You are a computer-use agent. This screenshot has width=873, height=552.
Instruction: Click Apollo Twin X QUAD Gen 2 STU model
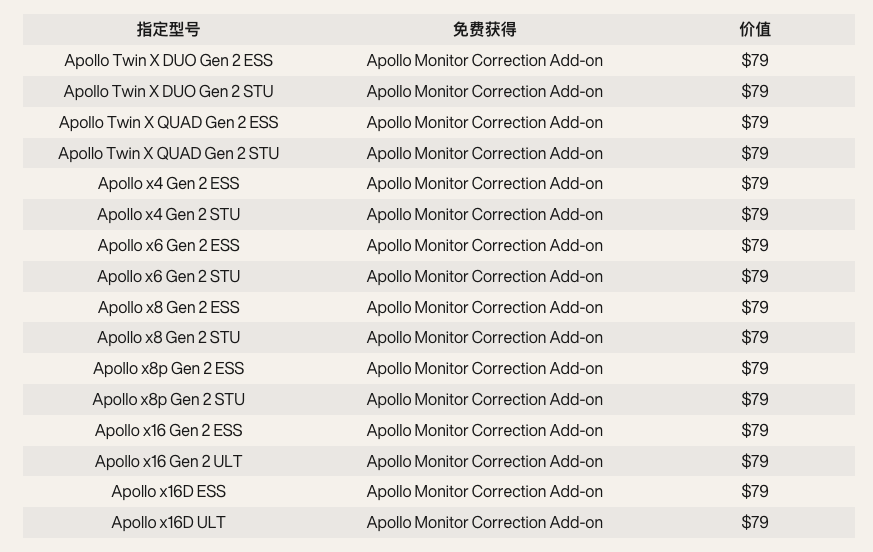click(168, 153)
